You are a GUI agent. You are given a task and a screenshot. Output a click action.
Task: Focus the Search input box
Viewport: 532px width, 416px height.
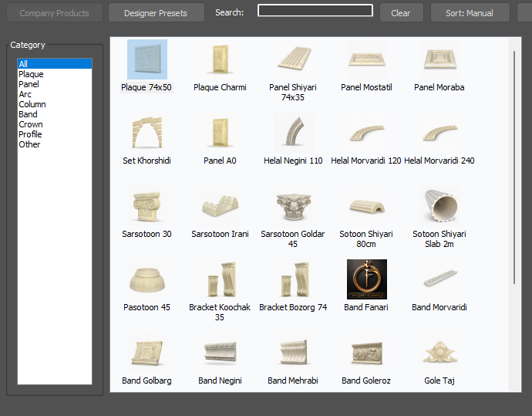315,11
